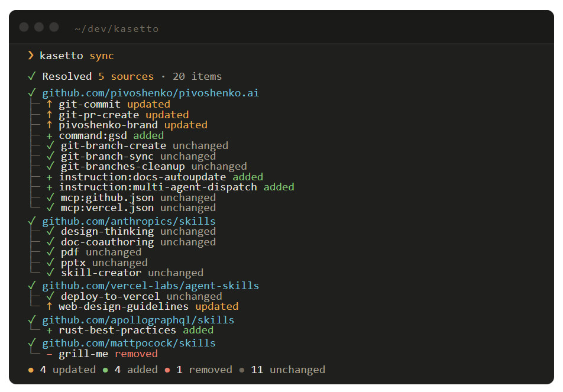
Task: Click the deploy-to-vercel row name
Action: coord(110,297)
